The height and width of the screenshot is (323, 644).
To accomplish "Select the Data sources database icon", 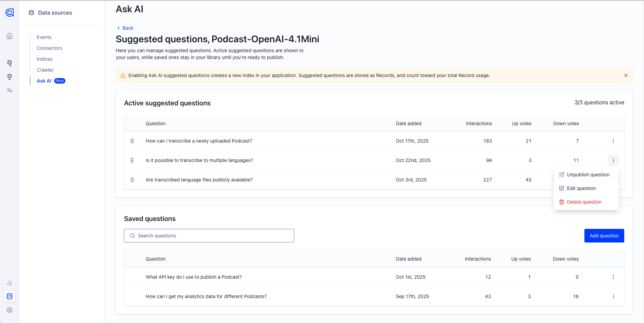I will coord(10,296).
